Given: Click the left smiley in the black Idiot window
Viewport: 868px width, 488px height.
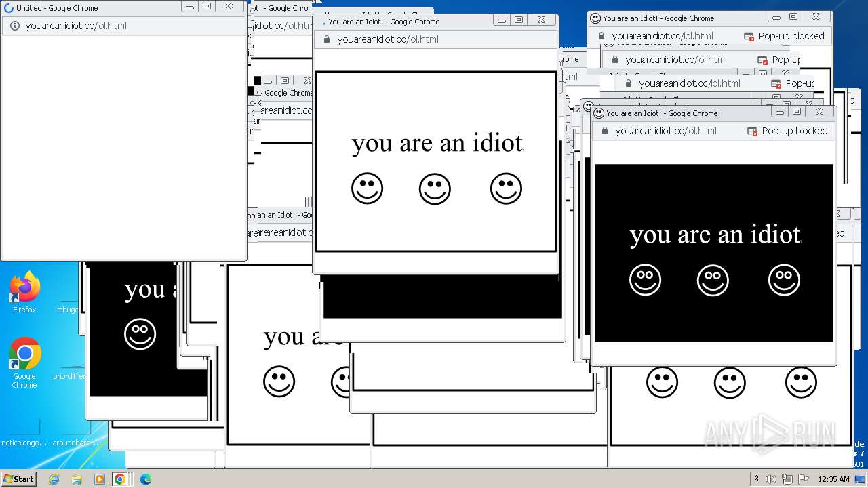Looking at the screenshot, I should coord(645,280).
